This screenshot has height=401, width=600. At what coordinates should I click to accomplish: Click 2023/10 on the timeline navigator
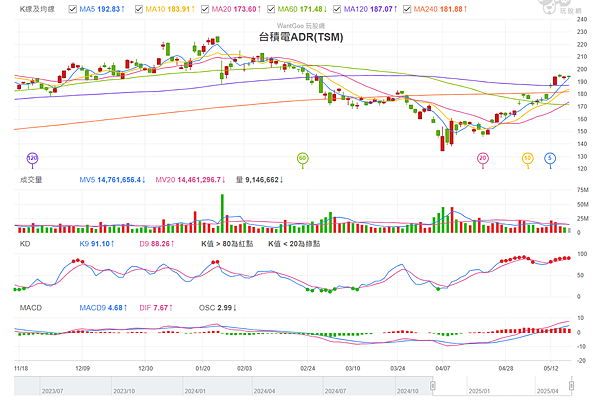pyautogui.click(x=124, y=391)
